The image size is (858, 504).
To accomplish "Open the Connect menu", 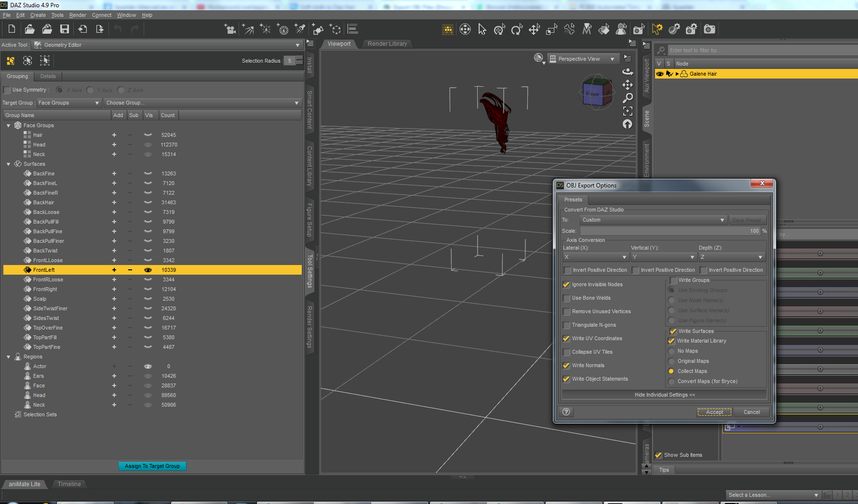I will click(x=102, y=15).
